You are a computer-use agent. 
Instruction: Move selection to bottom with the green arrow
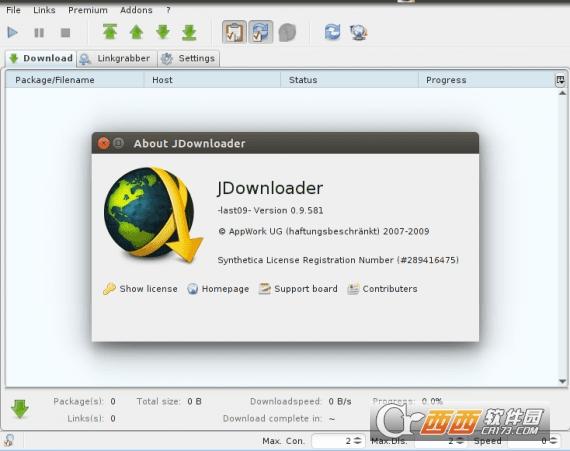pos(189,32)
